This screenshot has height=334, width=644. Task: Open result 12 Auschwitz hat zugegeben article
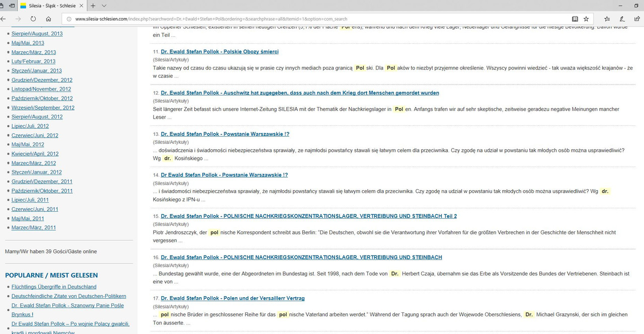pos(300,93)
